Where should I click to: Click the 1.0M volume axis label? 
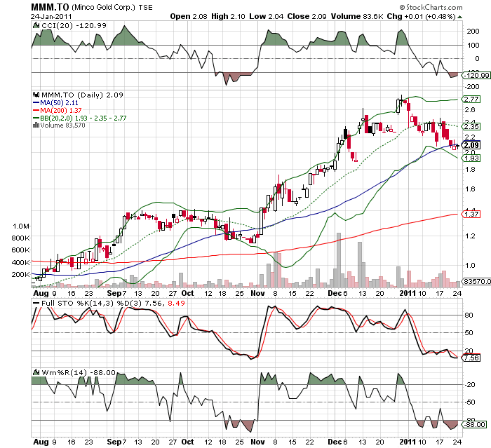click(21, 226)
